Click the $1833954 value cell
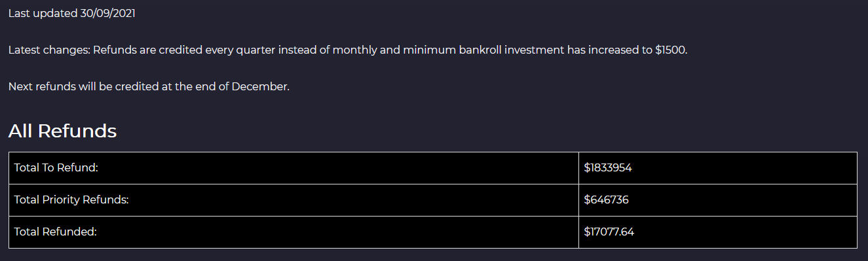868x261 pixels. [718, 168]
